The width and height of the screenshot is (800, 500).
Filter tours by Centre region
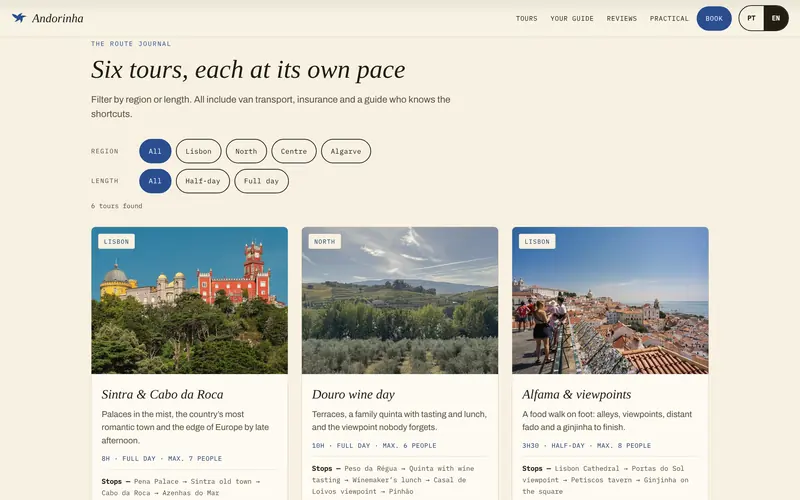(294, 151)
